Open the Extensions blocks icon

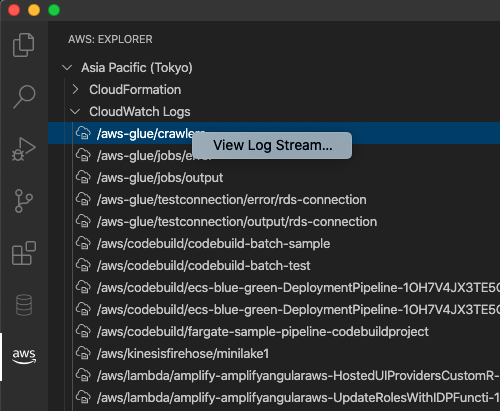(24, 253)
